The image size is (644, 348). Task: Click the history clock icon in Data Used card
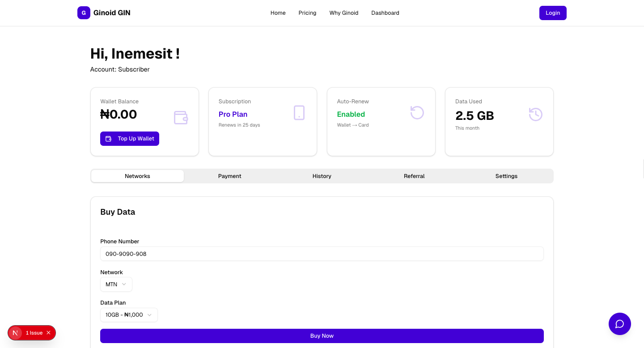click(535, 115)
